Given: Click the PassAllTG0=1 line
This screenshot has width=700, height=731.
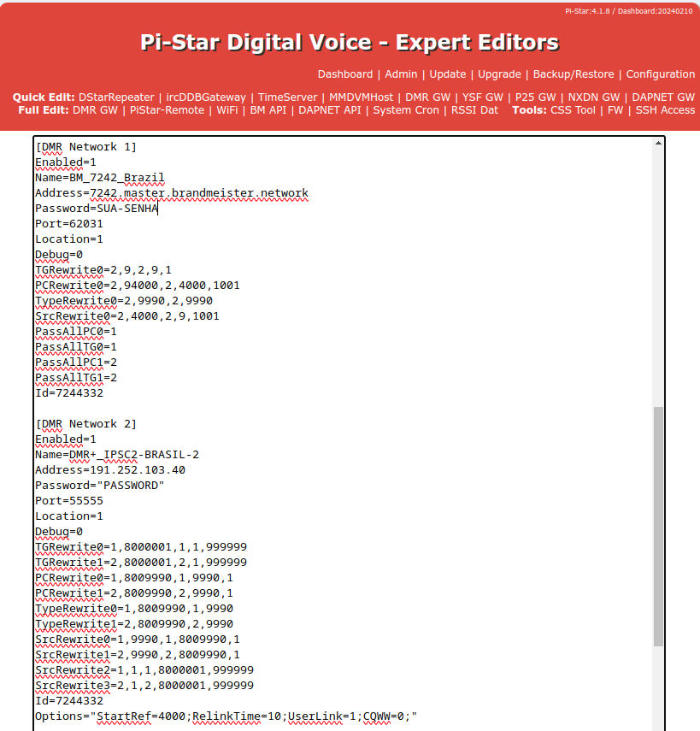Looking at the screenshot, I should coord(76,347).
